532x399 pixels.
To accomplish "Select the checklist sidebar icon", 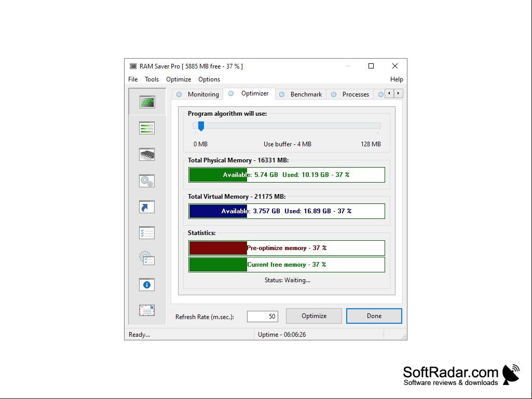I will 147,233.
